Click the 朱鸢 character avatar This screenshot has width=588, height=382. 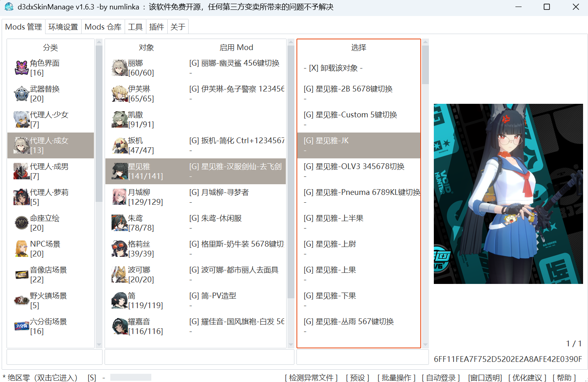120,223
